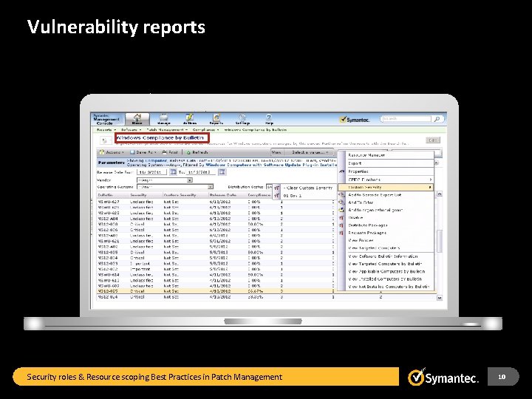The width and height of the screenshot is (532, 399).
Task: Open the Reports icon in top navigation
Action: pyautogui.click(x=216, y=119)
